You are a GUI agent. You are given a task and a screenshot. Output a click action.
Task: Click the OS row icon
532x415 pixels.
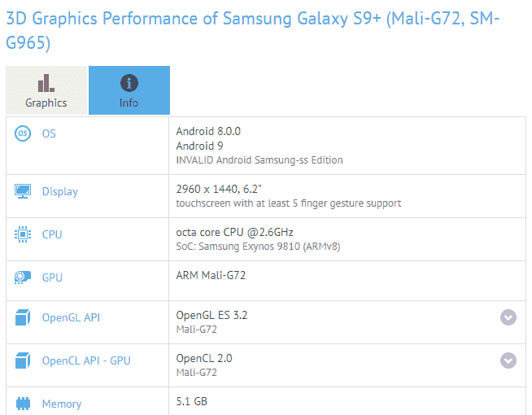click(x=22, y=133)
